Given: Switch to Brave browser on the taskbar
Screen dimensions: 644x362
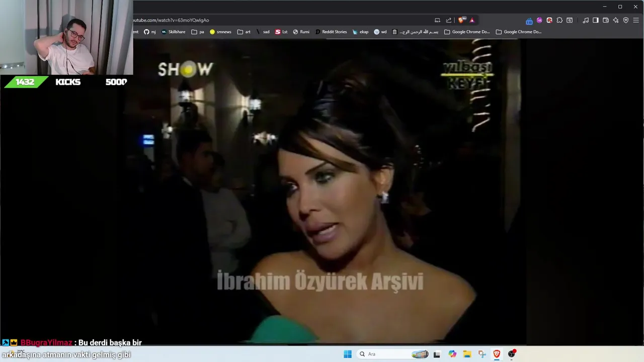Looking at the screenshot, I should [497, 354].
